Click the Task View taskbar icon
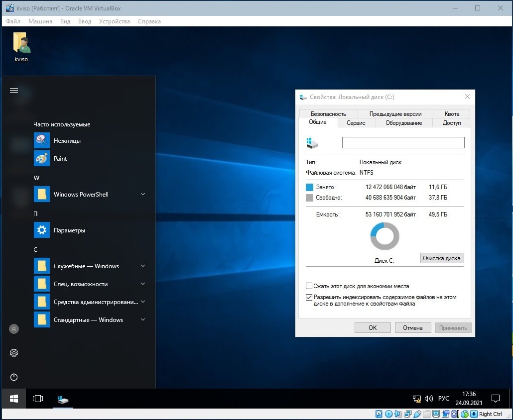This screenshot has height=420, width=513. click(x=38, y=399)
